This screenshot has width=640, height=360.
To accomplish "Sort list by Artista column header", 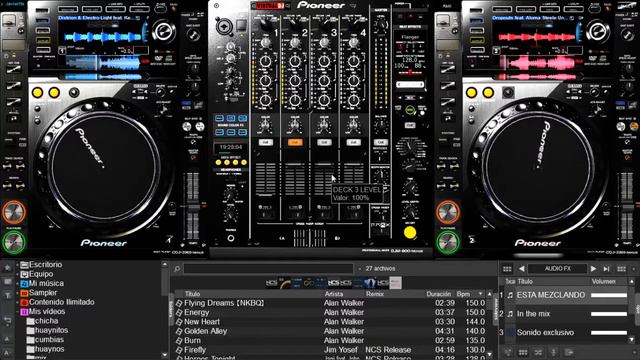I will 334,294.
